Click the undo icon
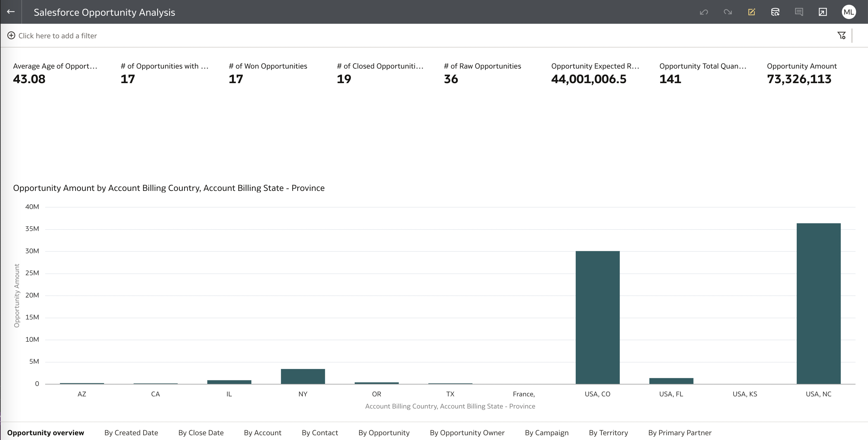The image size is (868, 440). (703, 12)
